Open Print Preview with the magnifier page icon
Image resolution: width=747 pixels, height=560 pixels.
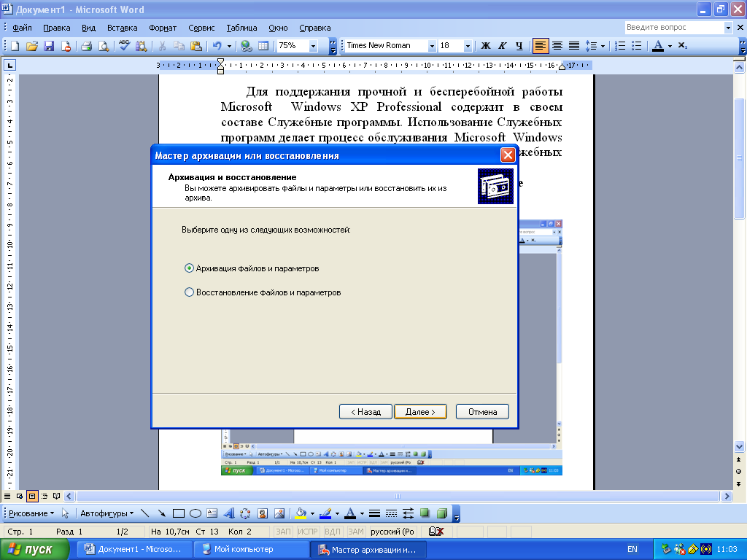[x=103, y=46]
